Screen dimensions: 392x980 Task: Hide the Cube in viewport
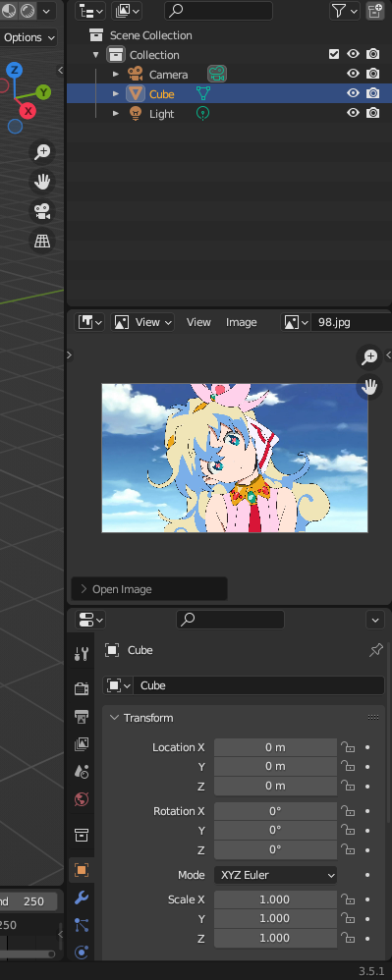(x=354, y=93)
